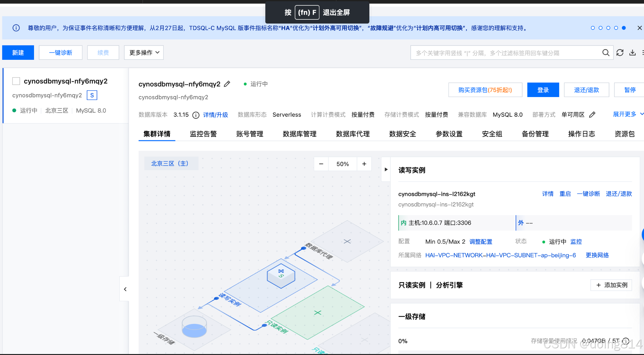
Task: Click the Serverless S badge
Action: pyautogui.click(x=92, y=95)
